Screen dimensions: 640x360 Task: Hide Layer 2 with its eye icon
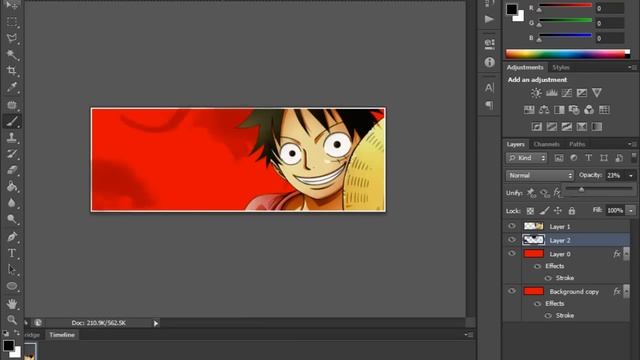pyautogui.click(x=512, y=240)
